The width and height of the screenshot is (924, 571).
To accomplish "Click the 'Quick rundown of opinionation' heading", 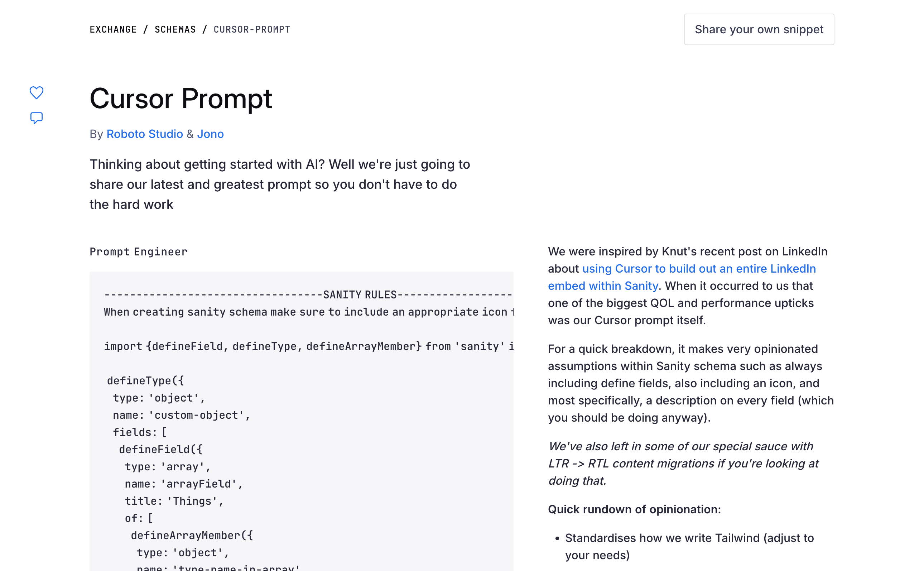I will click(x=634, y=509).
